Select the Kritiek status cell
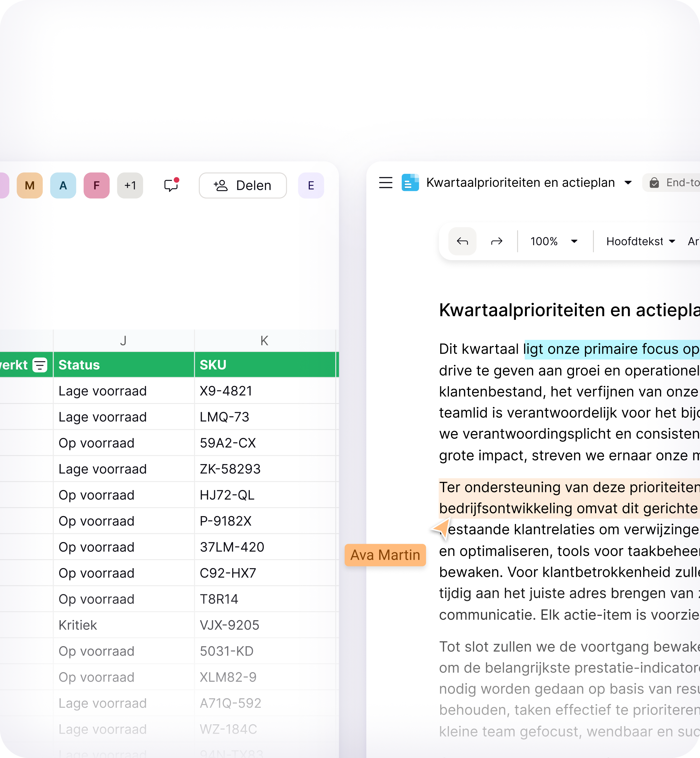The image size is (700, 758). 124,625
